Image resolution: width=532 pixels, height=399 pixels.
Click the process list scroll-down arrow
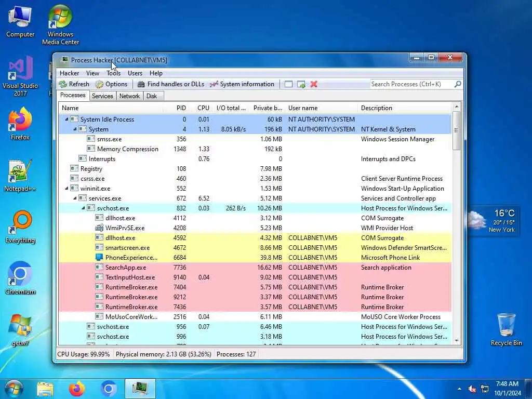pyautogui.click(x=456, y=341)
